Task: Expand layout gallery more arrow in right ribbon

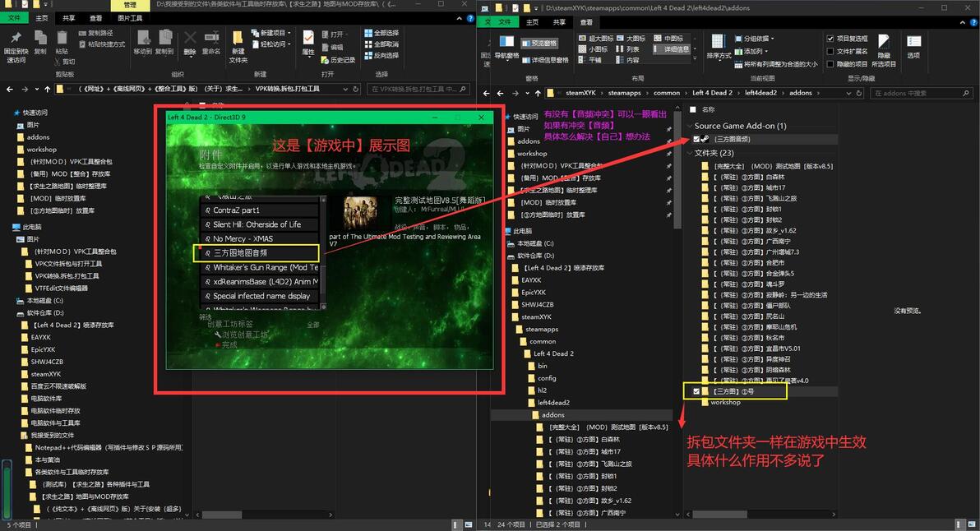Action: (x=695, y=58)
